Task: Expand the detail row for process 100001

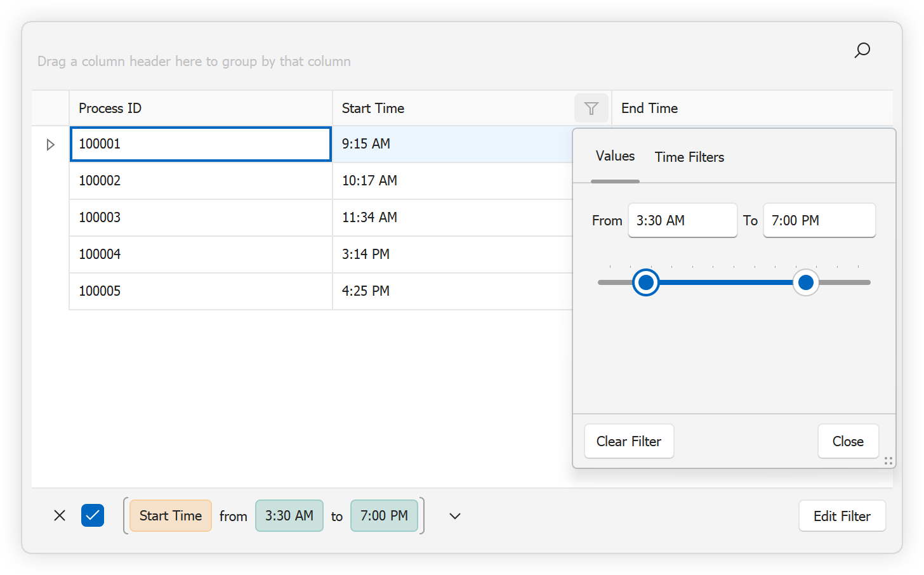Action: [x=50, y=144]
